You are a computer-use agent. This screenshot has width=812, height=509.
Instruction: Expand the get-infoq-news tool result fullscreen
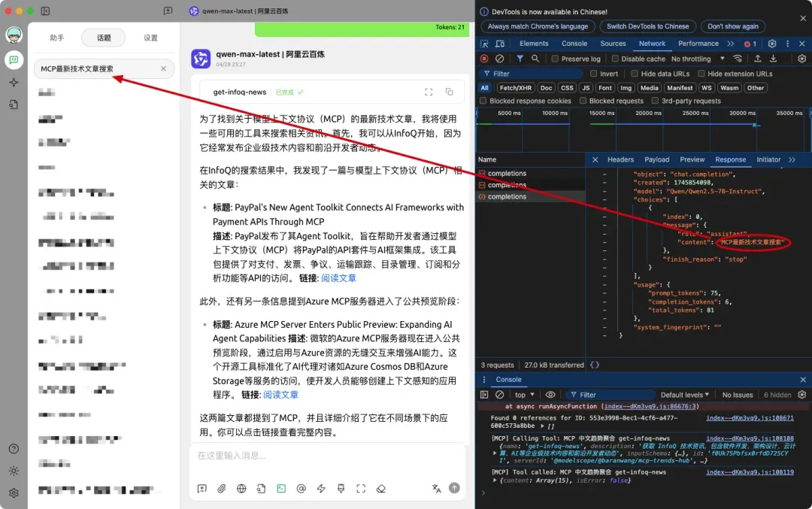tap(429, 92)
